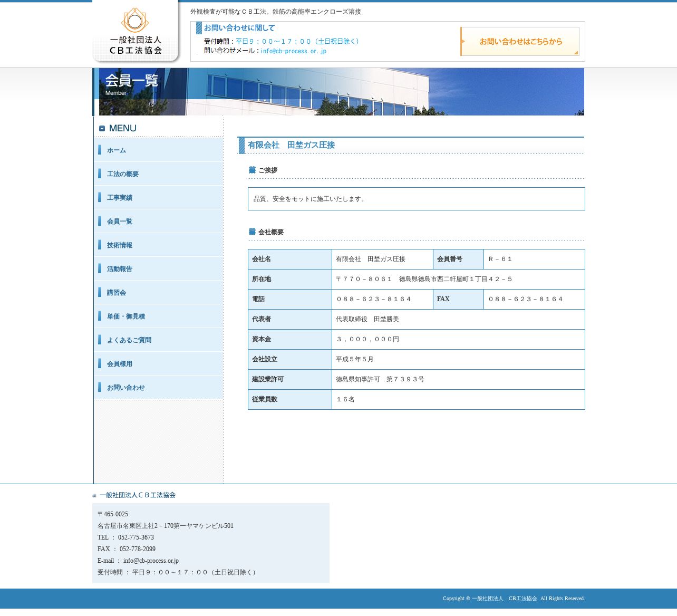677x616 pixels.
Task: Click the MENU heading arrow icon
Action: pyautogui.click(x=102, y=128)
